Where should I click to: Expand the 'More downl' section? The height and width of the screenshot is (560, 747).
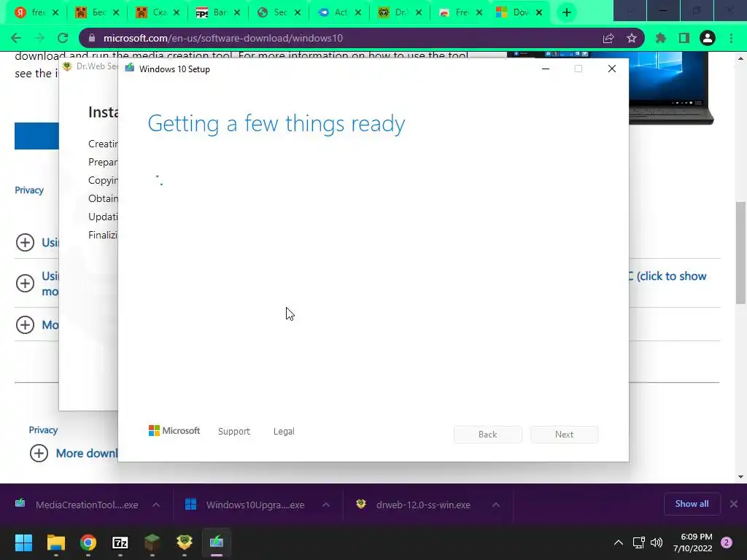(x=39, y=453)
